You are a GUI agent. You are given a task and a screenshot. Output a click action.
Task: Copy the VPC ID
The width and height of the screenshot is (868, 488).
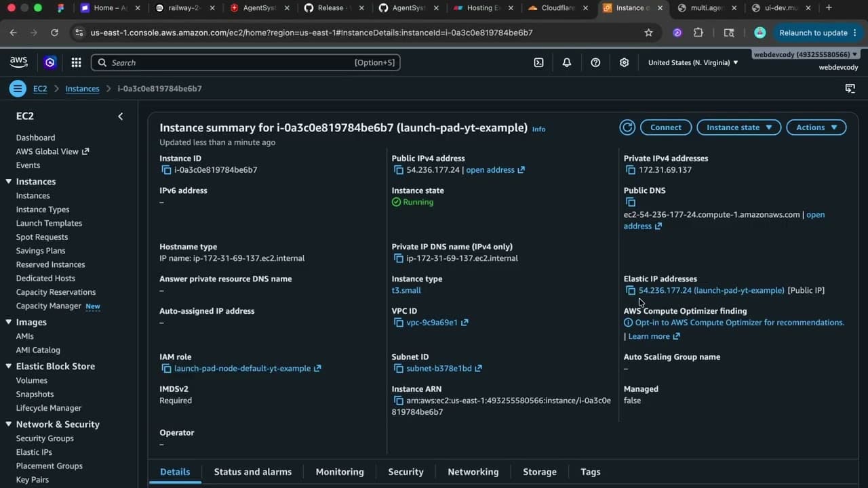pyautogui.click(x=398, y=323)
